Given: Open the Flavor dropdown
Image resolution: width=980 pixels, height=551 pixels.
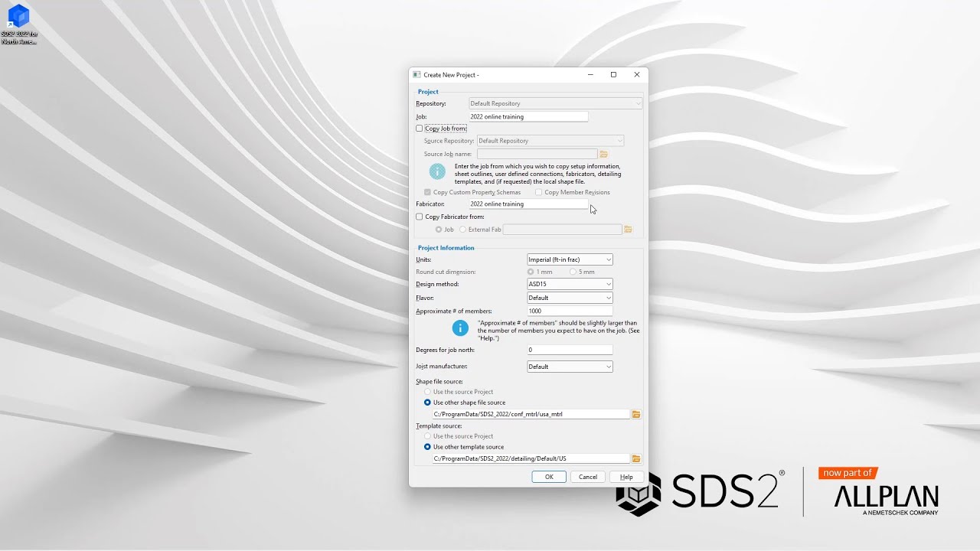Looking at the screenshot, I should pos(570,298).
